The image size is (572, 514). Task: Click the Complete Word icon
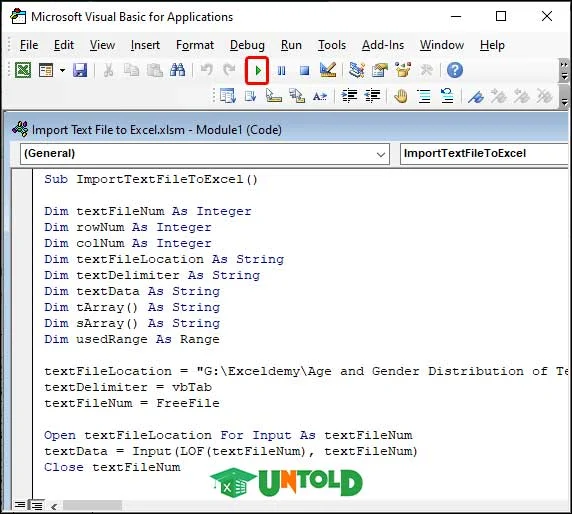[320, 96]
